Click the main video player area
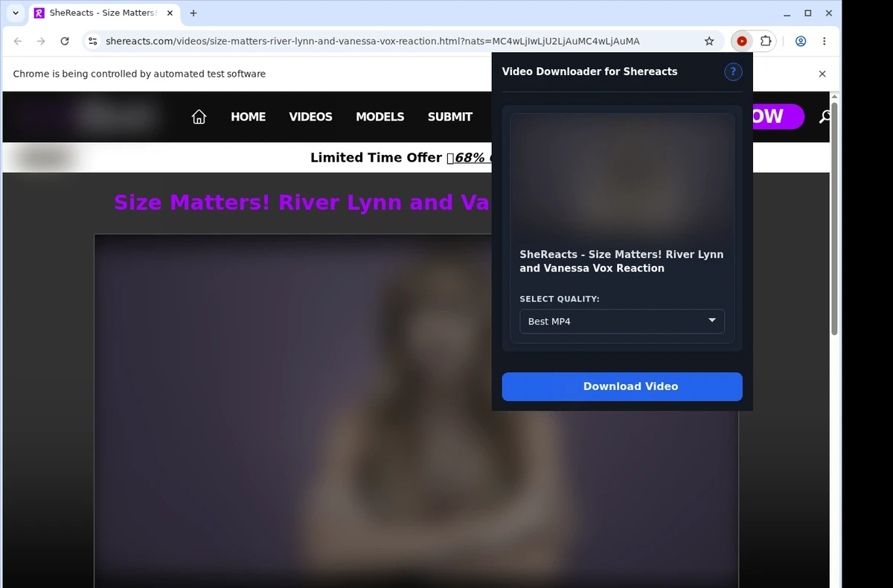Screen dimensions: 893x588 click(x=416, y=409)
